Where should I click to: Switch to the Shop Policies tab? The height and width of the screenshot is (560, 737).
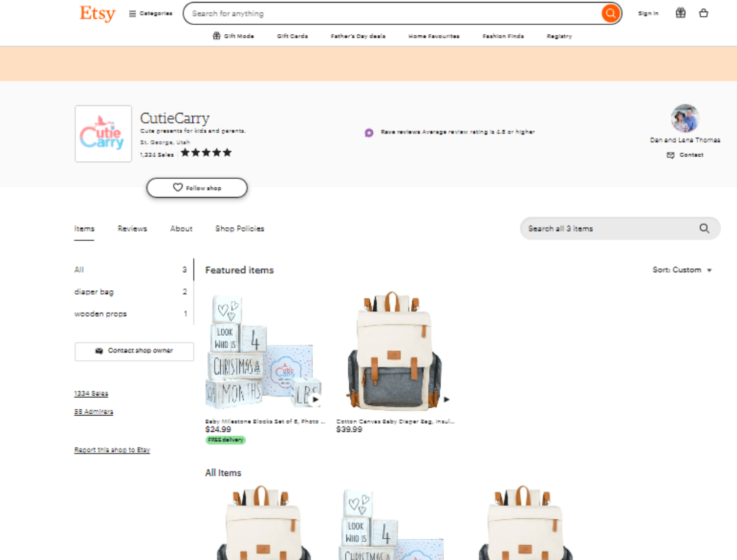pos(240,228)
